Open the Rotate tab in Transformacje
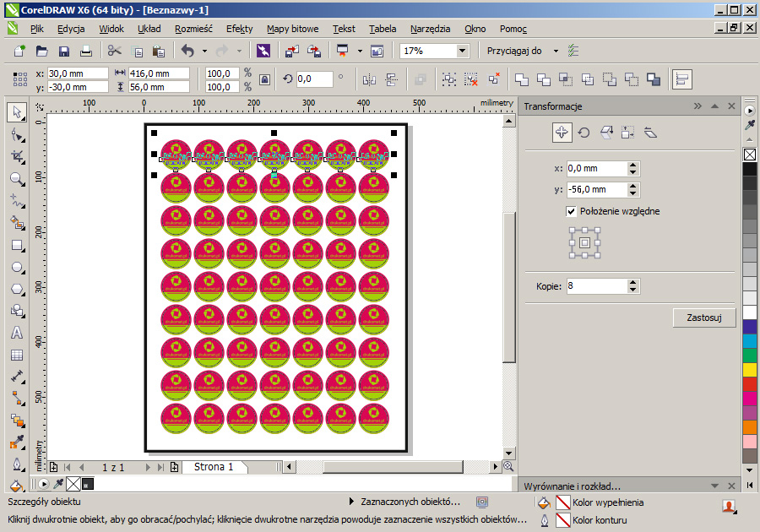 click(584, 133)
